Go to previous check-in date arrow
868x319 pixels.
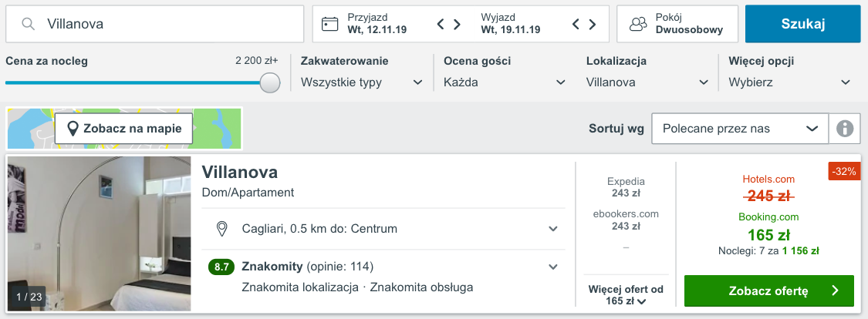tap(441, 24)
